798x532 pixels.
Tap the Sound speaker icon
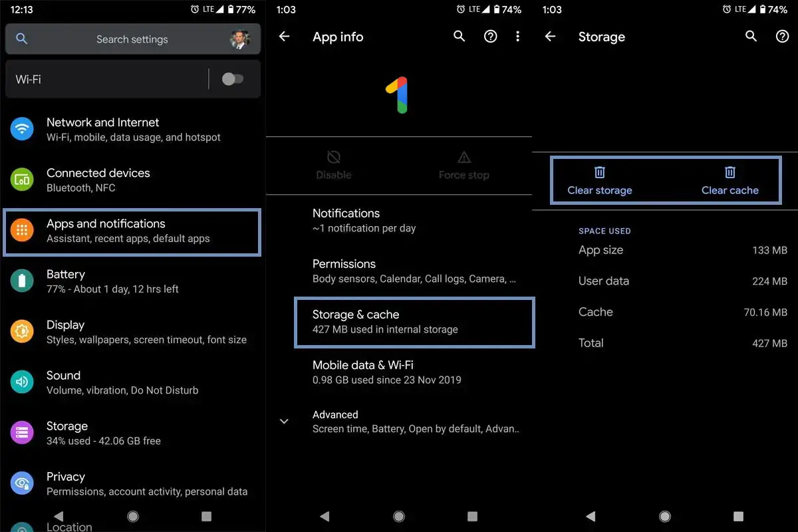pyautogui.click(x=22, y=382)
